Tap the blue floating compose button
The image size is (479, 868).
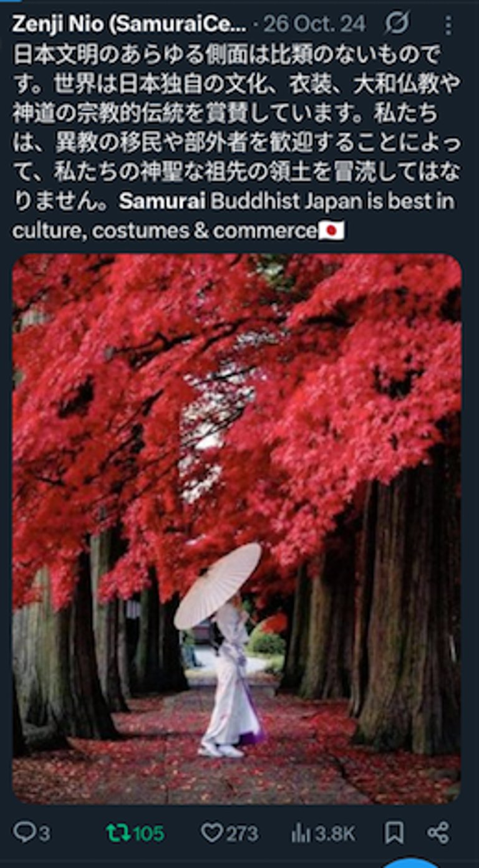click(x=410, y=863)
